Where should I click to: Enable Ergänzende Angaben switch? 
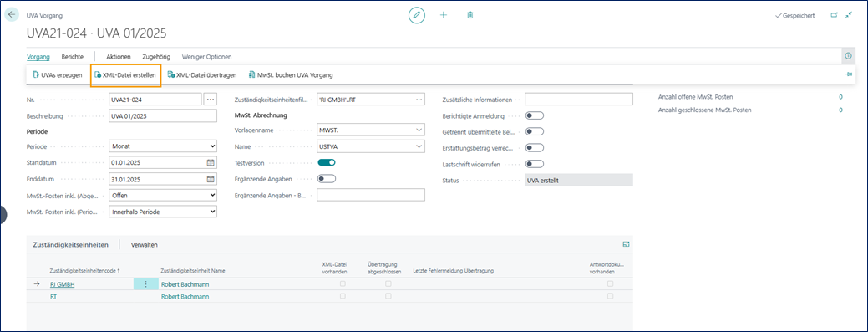click(x=327, y=178)
